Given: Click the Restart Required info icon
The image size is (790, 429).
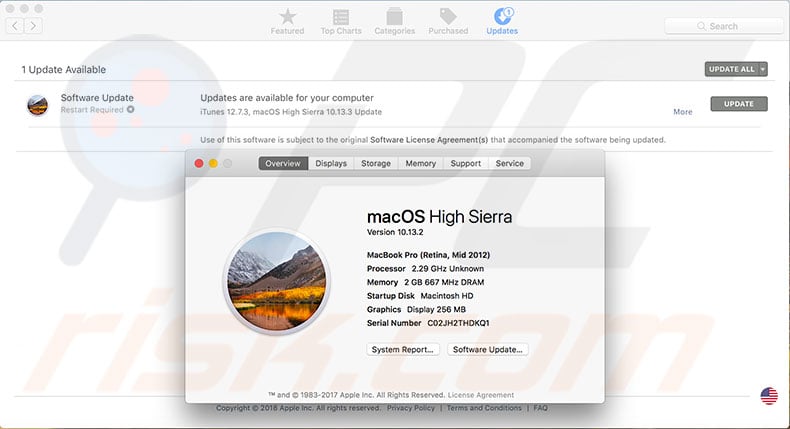Looking at the screenshot, I should tap(130, 109).
